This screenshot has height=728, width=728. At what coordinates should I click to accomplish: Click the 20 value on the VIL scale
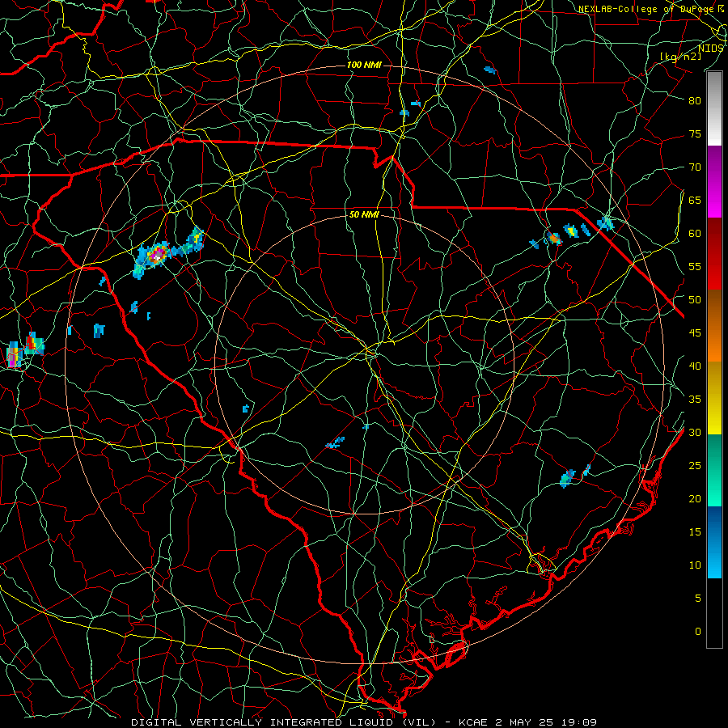(695, 498)
